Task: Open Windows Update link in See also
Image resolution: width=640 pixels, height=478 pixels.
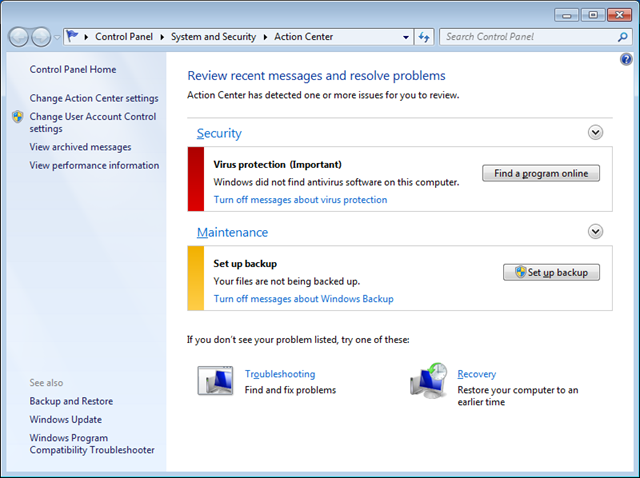Action: coord(66,420)
